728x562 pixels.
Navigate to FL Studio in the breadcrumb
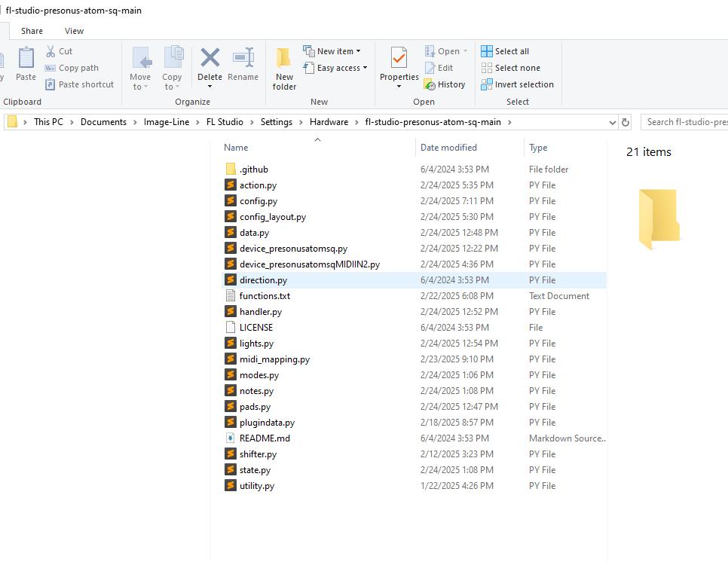click(x=225, y=122)
